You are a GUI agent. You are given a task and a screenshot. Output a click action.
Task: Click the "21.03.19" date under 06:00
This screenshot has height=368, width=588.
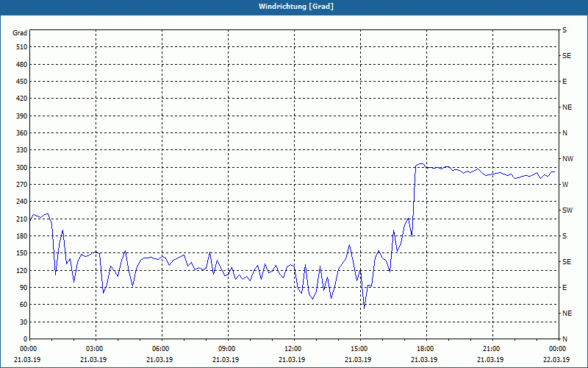(x=159, y=360)
